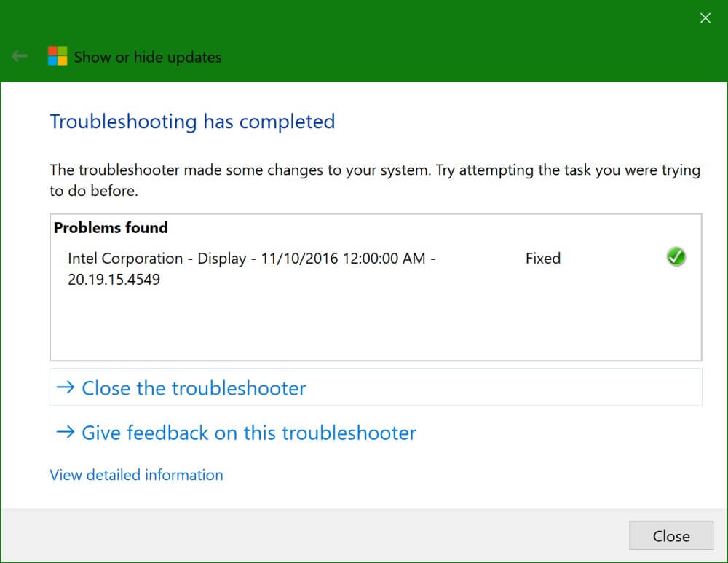Click the arrow icon before Close the troubleshooter
Viewport: 728px width, 563px height.
(x=66, y=387)
